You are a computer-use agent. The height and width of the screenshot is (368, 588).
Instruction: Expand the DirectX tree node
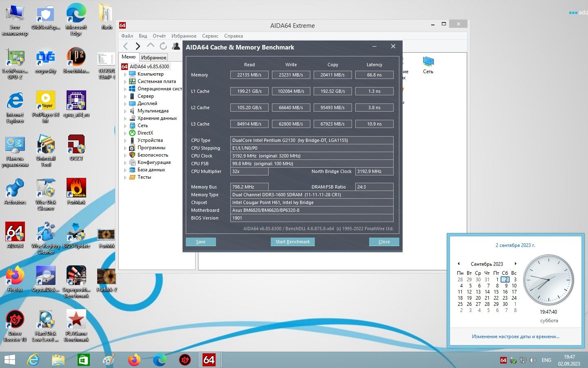click(x=125, y=133)
